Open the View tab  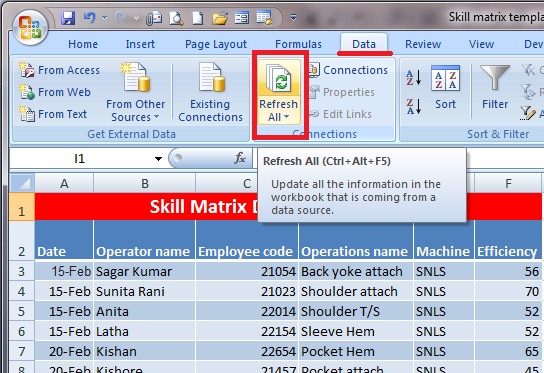click(481, 44)
